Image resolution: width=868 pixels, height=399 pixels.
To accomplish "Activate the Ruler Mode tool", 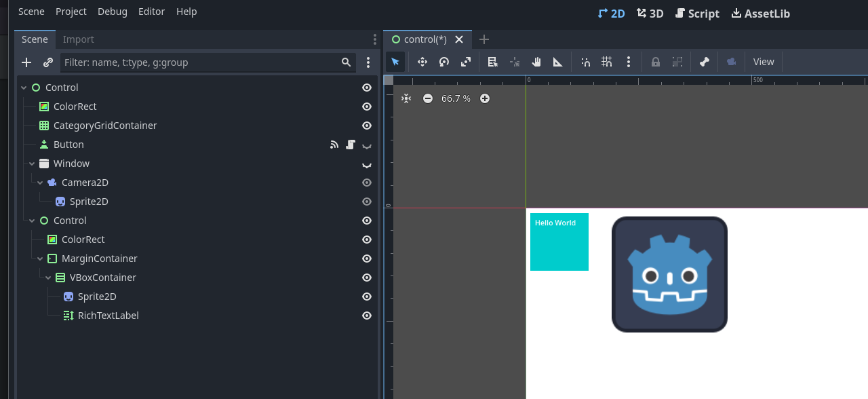I will (558, 62).
